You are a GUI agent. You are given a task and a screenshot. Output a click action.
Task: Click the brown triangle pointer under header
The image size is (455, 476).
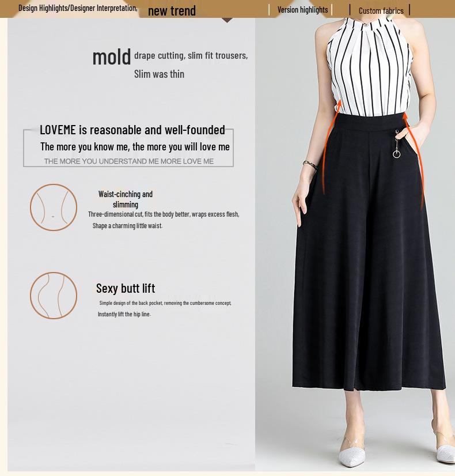tap(227, 20)
